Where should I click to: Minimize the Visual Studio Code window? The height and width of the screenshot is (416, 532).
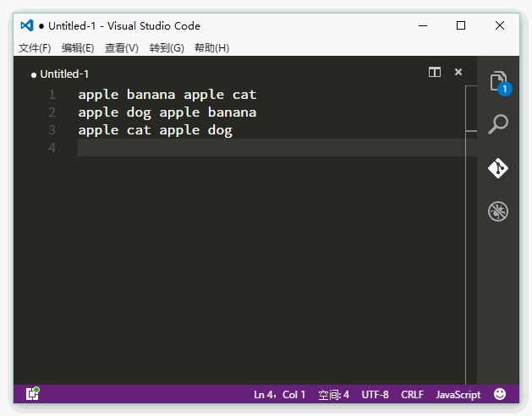(x=423, y=25)
